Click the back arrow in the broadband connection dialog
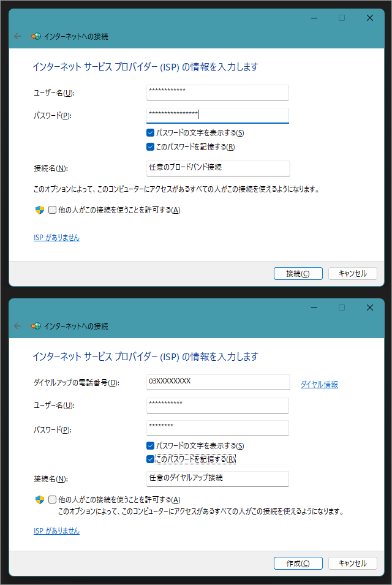Viewport: 392px width, 585px height. (x=18, y=36)
